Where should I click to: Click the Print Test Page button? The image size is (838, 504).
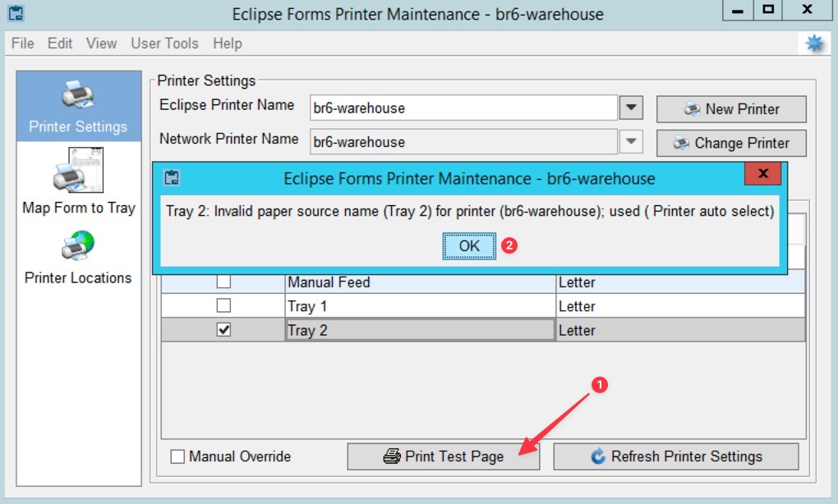tap(444, 456)
